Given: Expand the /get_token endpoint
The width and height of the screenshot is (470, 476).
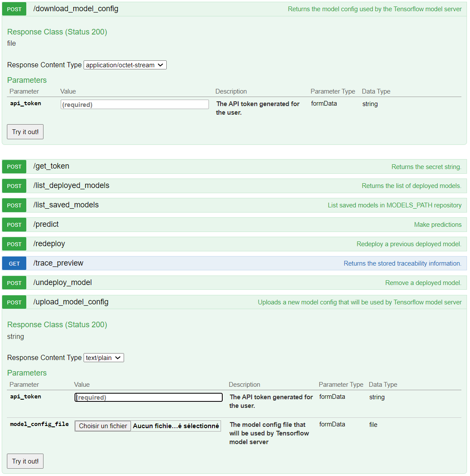Looking at the screenshot, I should (51, 166).
